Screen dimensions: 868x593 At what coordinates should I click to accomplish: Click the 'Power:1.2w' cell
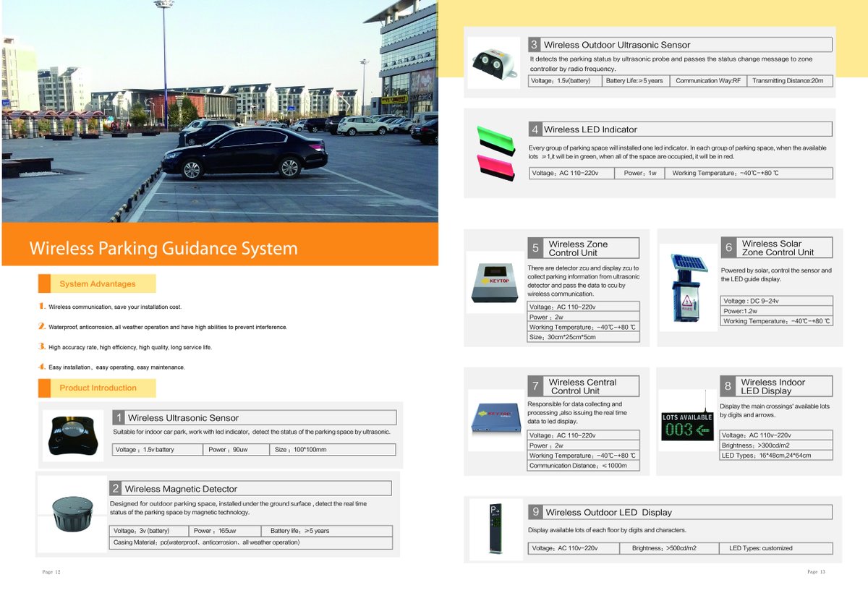(x=777, y=311)
